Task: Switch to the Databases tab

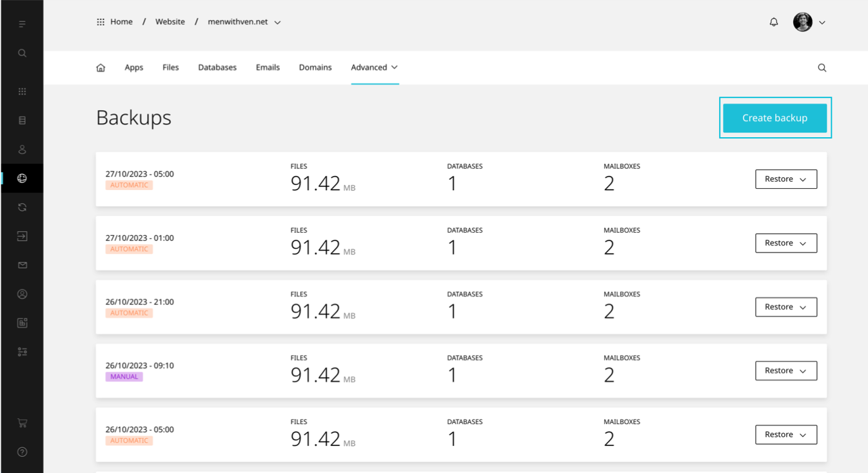Action: (217, 67)
